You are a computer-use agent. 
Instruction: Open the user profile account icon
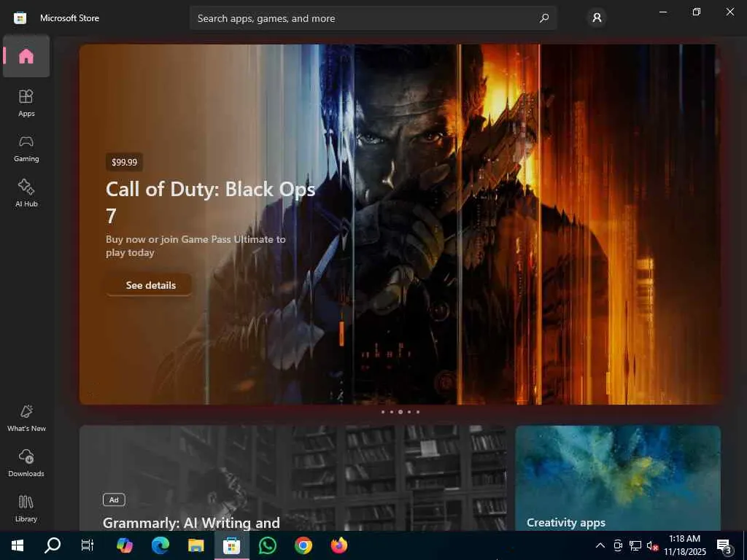[597, 18]
